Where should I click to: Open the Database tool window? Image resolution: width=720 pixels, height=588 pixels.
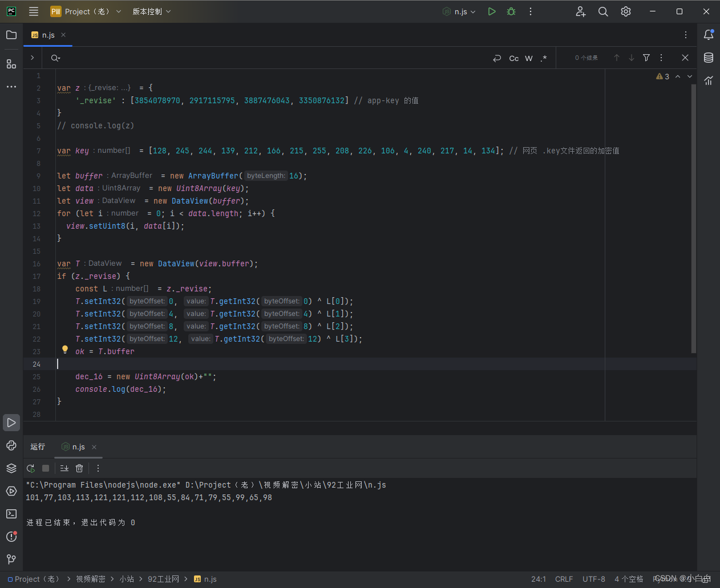tap(709, 58)
